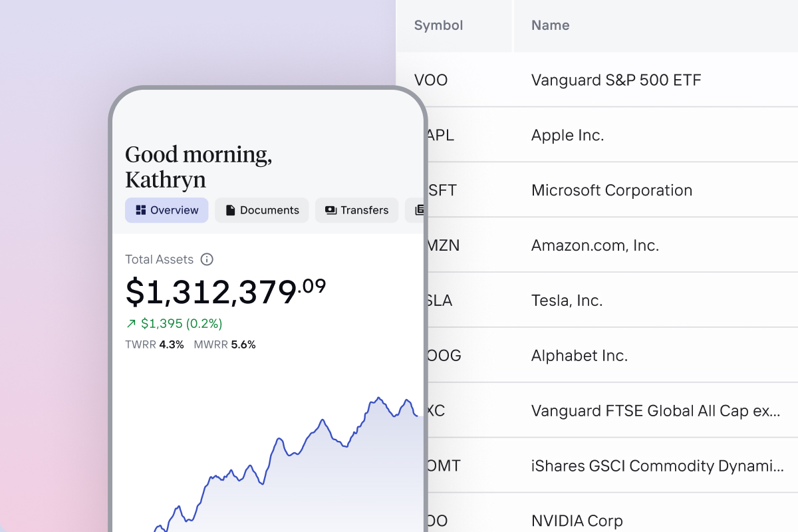Click the Symbol column header
The width and height of the screenshot is (798, 532).
438,25
